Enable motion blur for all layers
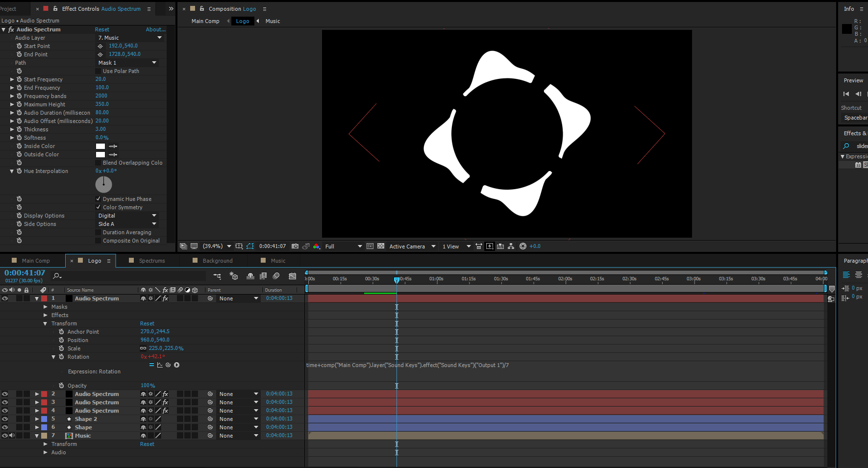The height and width of the screenshot is (468, 868). [x=276, y=276]
